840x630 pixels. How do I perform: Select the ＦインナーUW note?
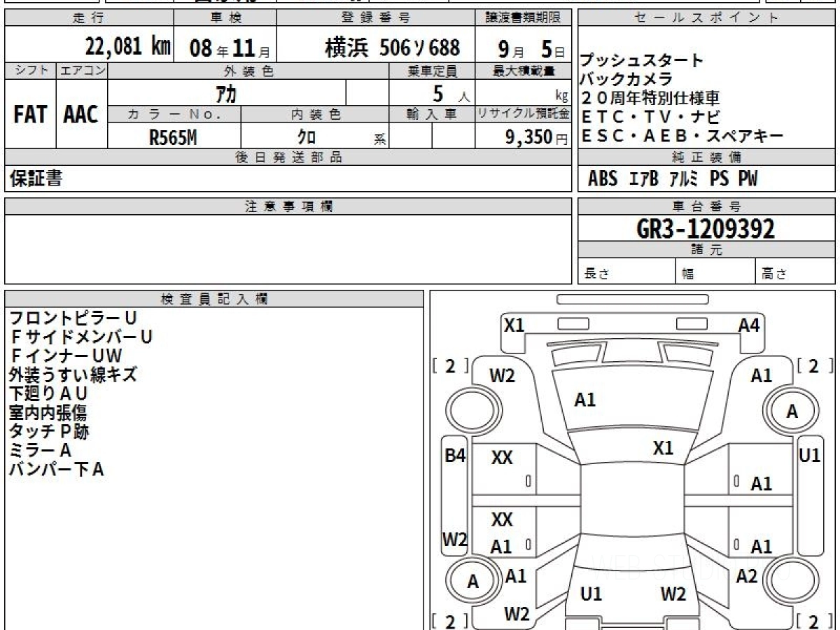[x=66, y=356]
